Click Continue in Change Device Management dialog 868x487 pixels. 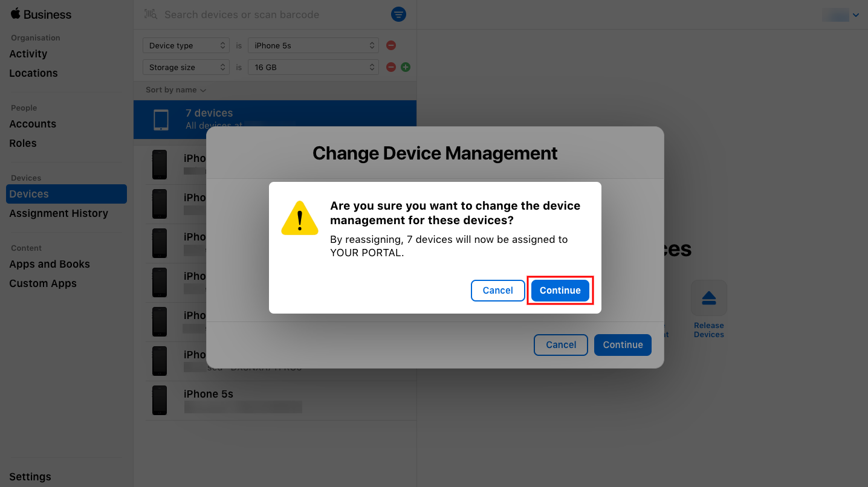pyautogui.click(x=623, y=344)
